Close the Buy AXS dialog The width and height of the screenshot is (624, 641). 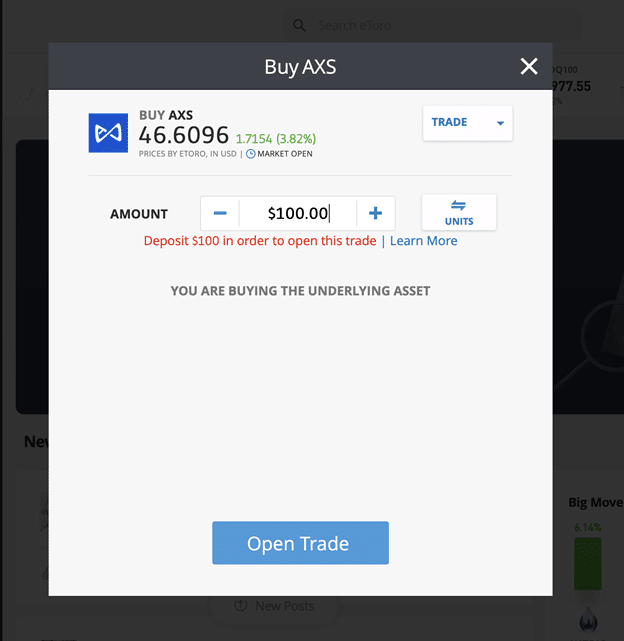point(529,66)
